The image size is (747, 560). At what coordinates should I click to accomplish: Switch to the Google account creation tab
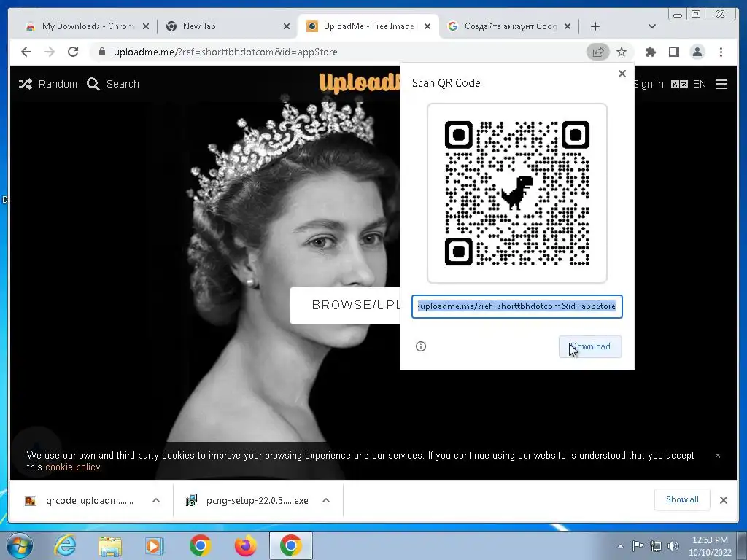point(510,26)
